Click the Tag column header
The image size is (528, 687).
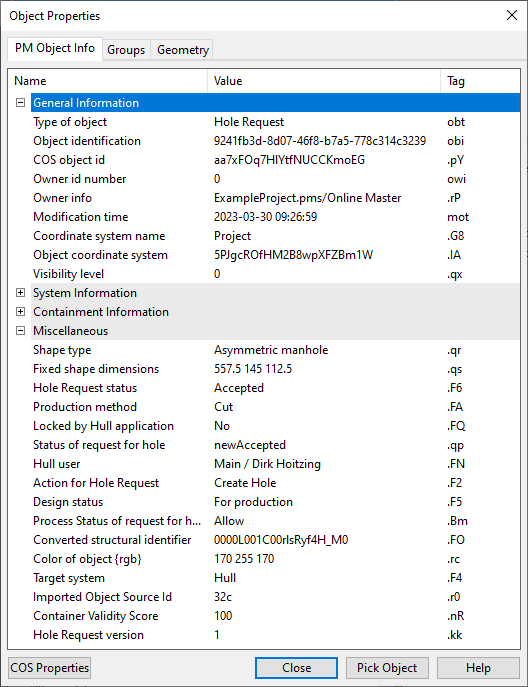tap(480, 81)
